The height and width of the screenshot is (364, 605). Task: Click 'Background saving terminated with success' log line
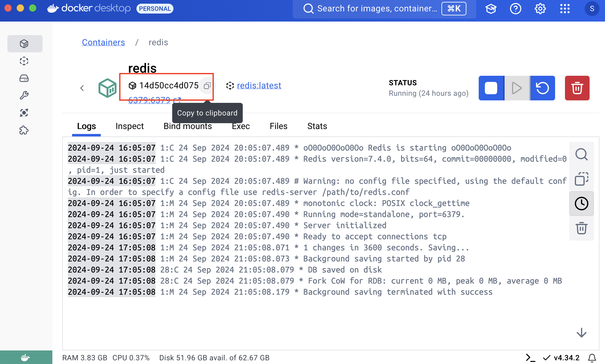click(x=280, y=292)
